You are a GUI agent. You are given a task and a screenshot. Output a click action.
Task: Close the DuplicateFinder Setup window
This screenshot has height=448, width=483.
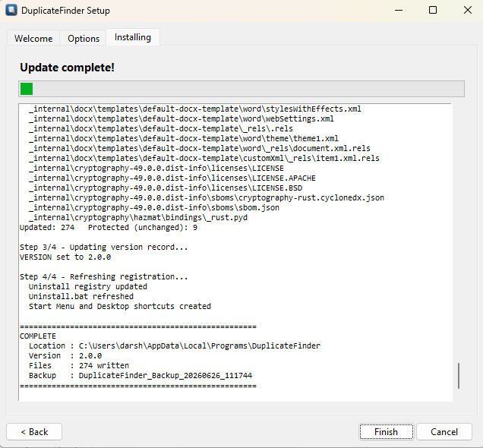coord(468,10)
